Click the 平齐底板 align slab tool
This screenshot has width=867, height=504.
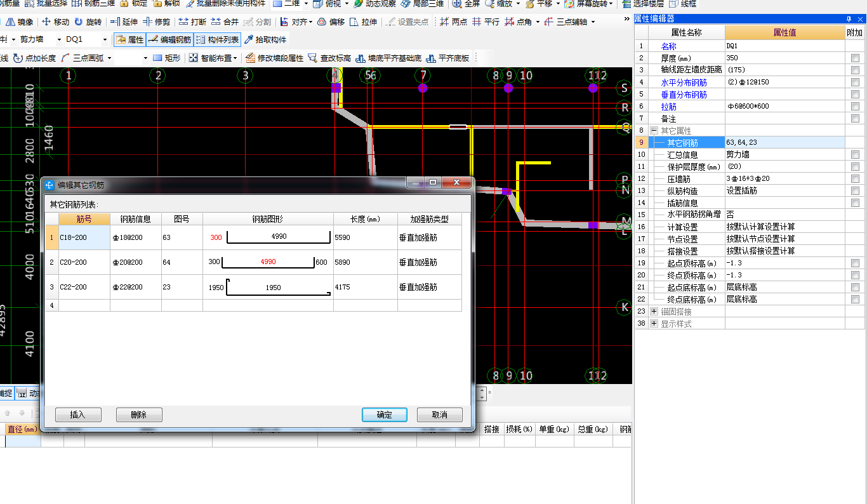449,58
